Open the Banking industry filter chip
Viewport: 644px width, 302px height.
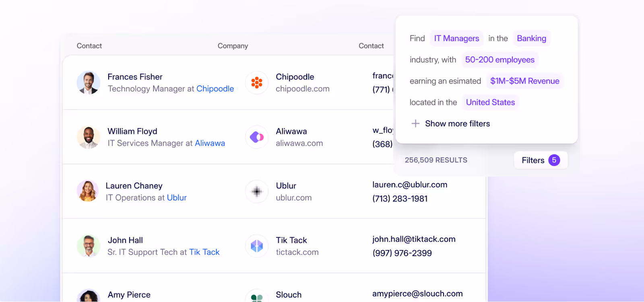[x=531, y=39]
